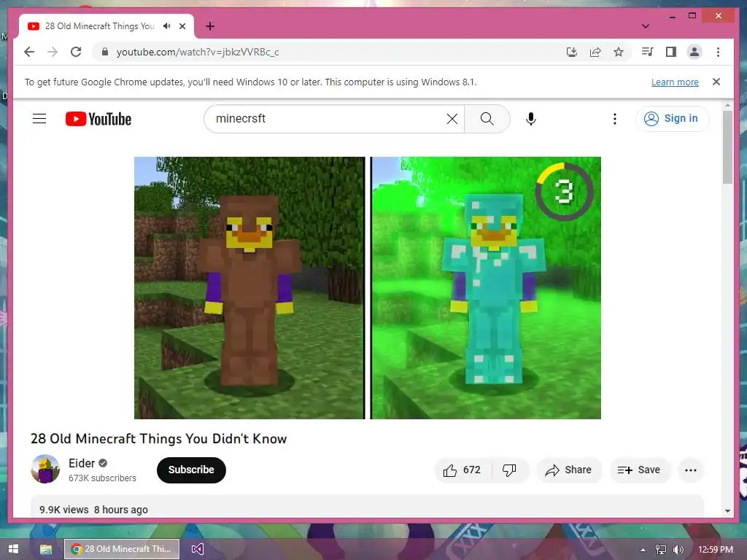Open the YouTube hamburger guide menu

tap(39, 119)
